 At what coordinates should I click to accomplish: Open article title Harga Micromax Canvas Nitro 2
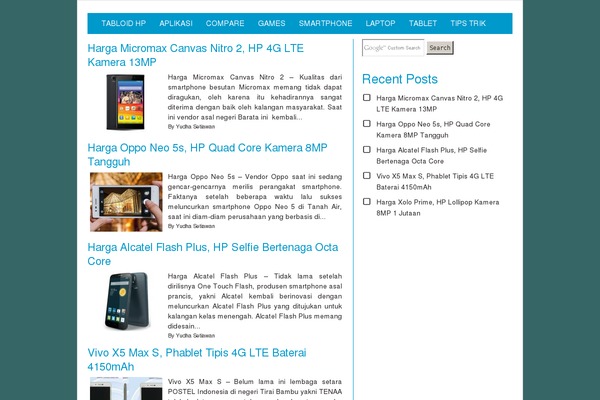point(196,55)
